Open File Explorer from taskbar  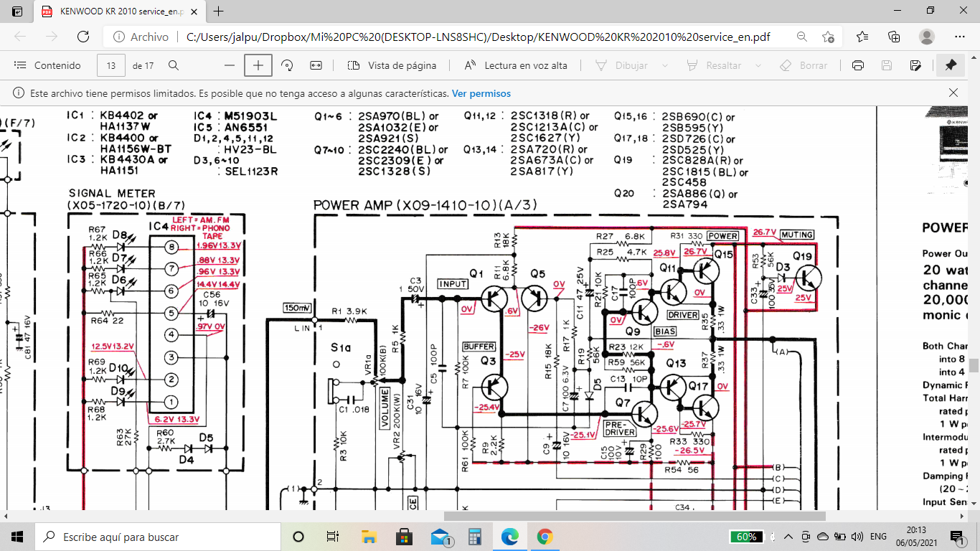click(369, 537)
